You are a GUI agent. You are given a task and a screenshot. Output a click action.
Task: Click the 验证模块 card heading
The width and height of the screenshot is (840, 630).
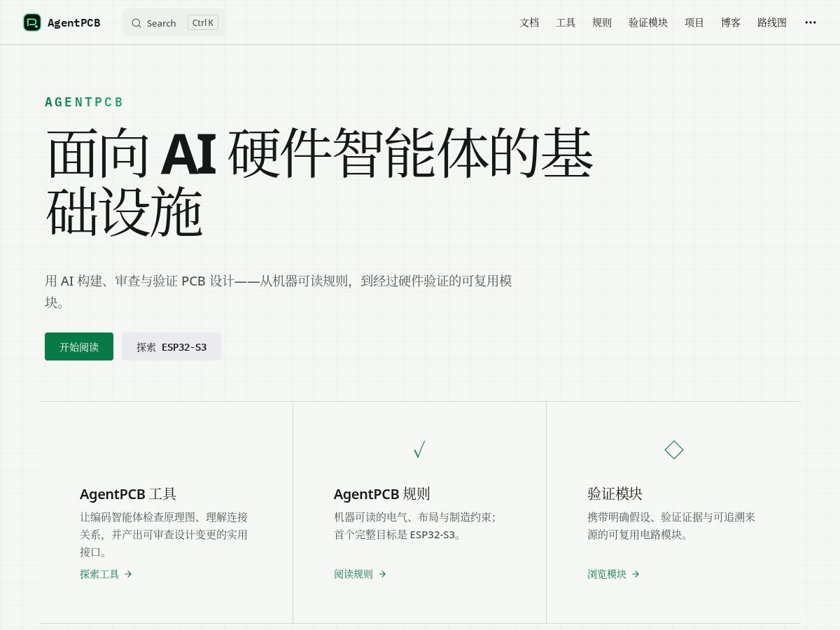tap(615, 493)
